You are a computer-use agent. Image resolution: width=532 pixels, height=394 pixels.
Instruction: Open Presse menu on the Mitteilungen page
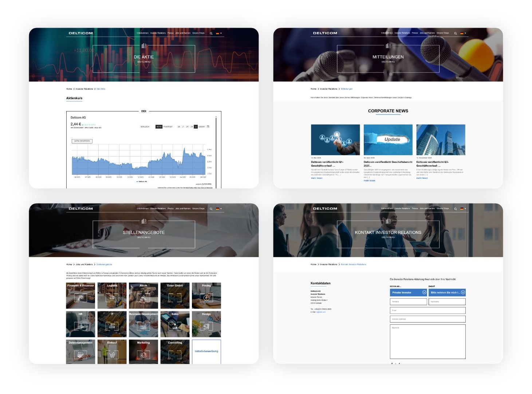click(x=415, y=33)
